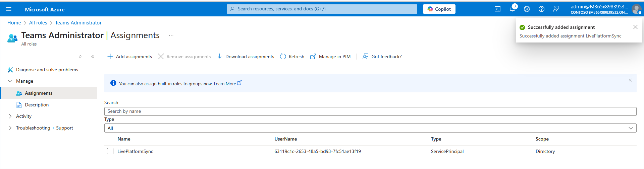The width and height of the screenshot is (644, 169).
Task: Click the admin account name text
Action: coord(599,6)
